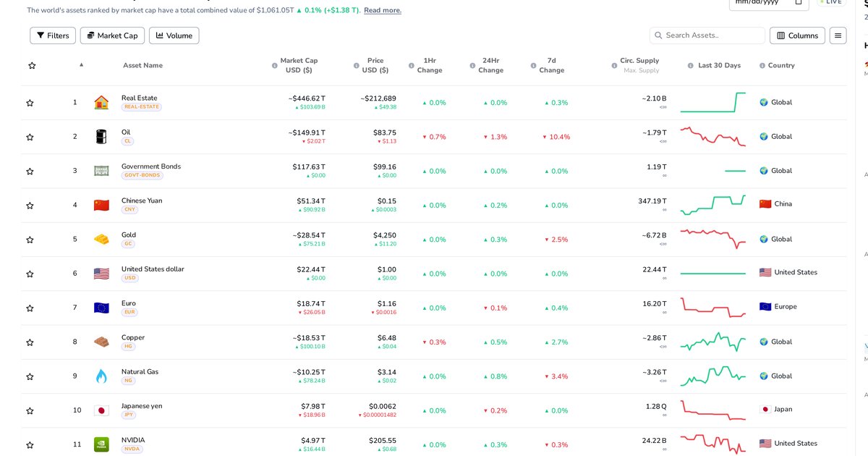868x456 pixels.
Task: Click the NVIDIA logo icon
Action: (x=101, y=444)
